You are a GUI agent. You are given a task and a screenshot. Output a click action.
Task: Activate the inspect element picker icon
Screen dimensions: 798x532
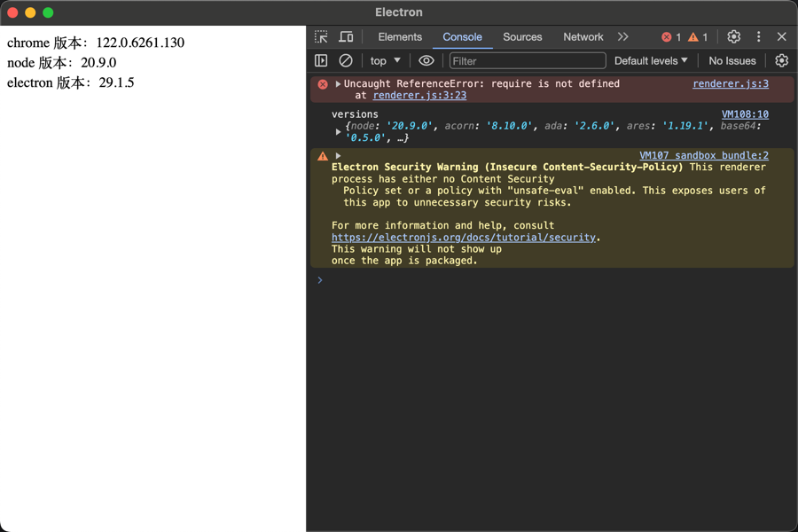coord(321,36)
